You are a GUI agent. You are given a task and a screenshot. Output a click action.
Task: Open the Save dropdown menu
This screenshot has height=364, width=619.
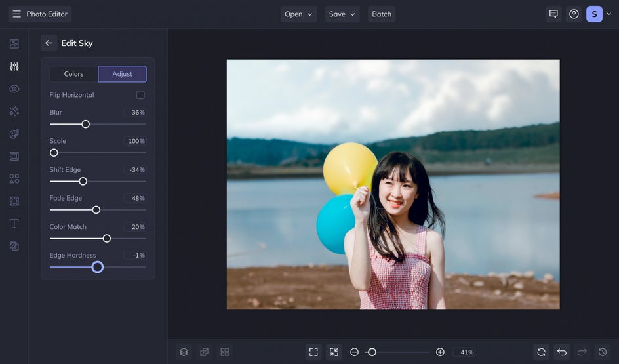pos(342,14)
